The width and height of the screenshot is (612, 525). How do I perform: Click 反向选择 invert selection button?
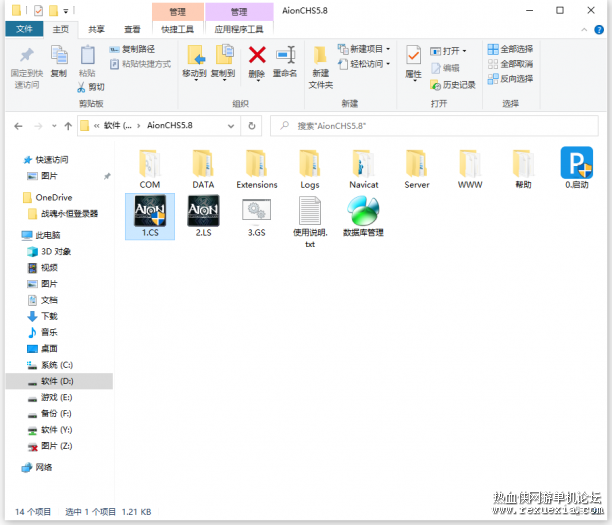click(x=510, y=79)
